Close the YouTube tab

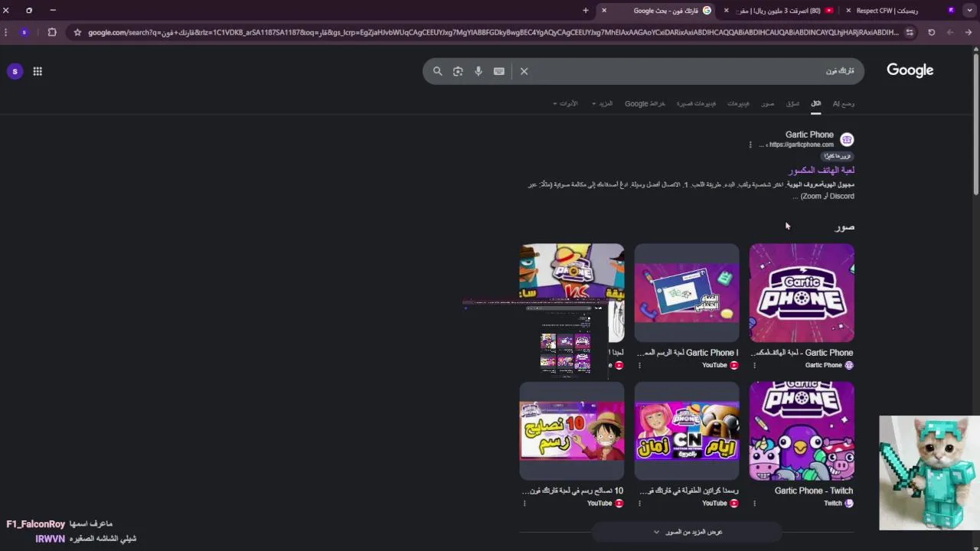pos(727,11)
